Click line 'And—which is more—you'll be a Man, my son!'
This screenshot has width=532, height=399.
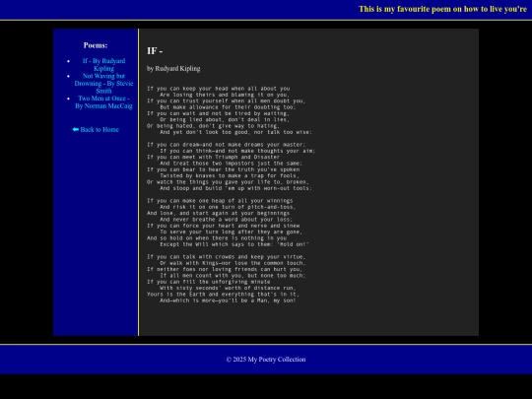(x=228, y=300)
